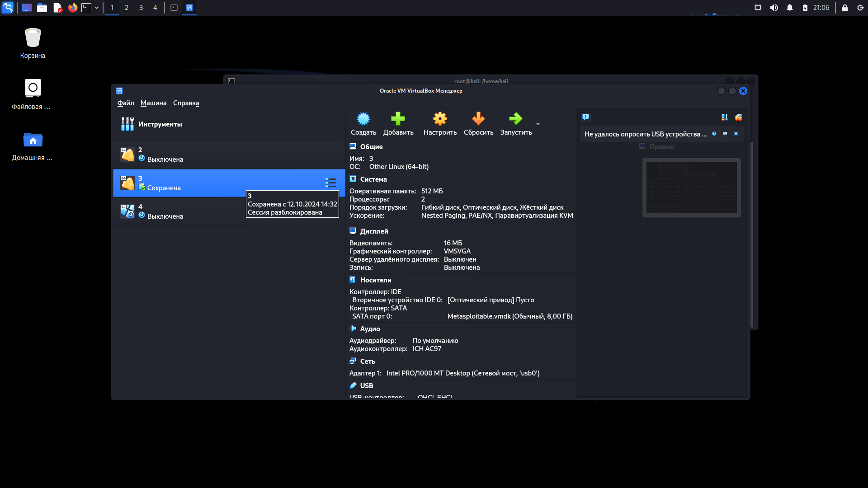Open the Машина (Machine) menu

pos(153,103)
